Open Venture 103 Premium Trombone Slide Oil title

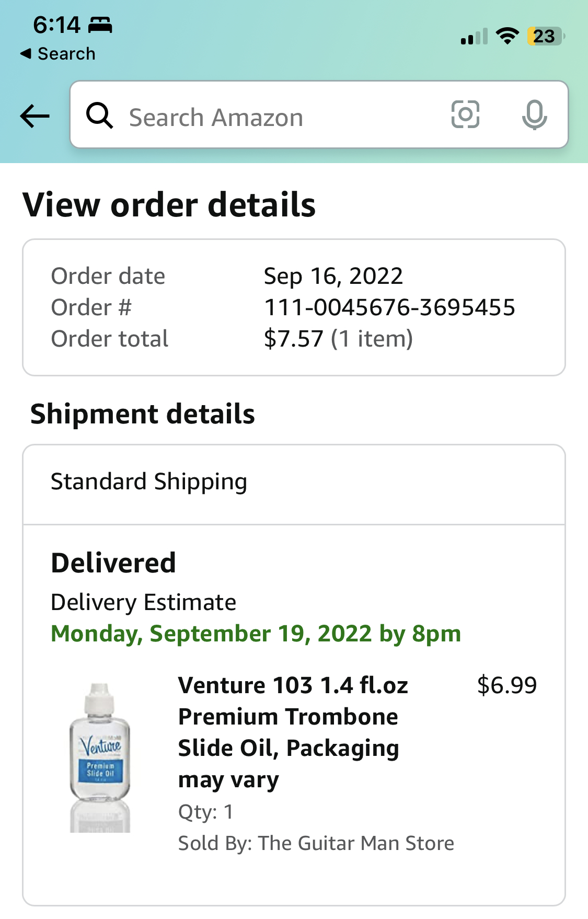(x=293, y=732)
